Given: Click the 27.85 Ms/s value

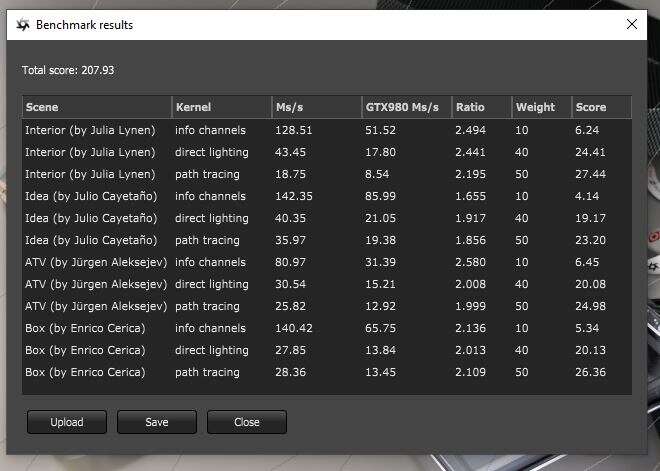Looking at the screenshot, I should 290,350.
